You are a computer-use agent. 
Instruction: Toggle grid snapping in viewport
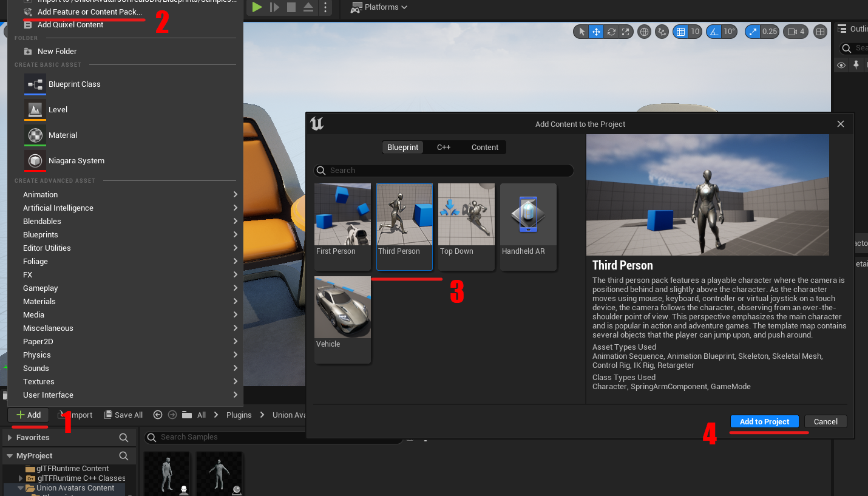click(681, 32)
